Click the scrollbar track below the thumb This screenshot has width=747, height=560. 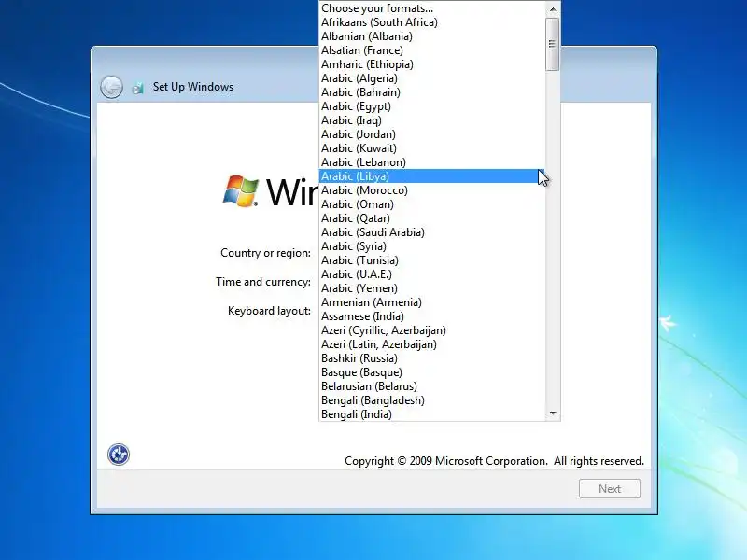(x=553, y=238)
